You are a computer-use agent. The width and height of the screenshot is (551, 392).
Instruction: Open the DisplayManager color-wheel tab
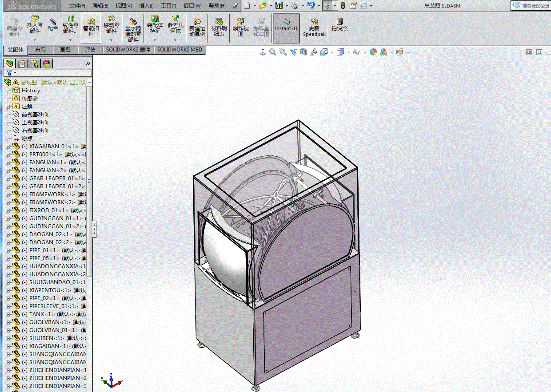[x=47, y=63]
